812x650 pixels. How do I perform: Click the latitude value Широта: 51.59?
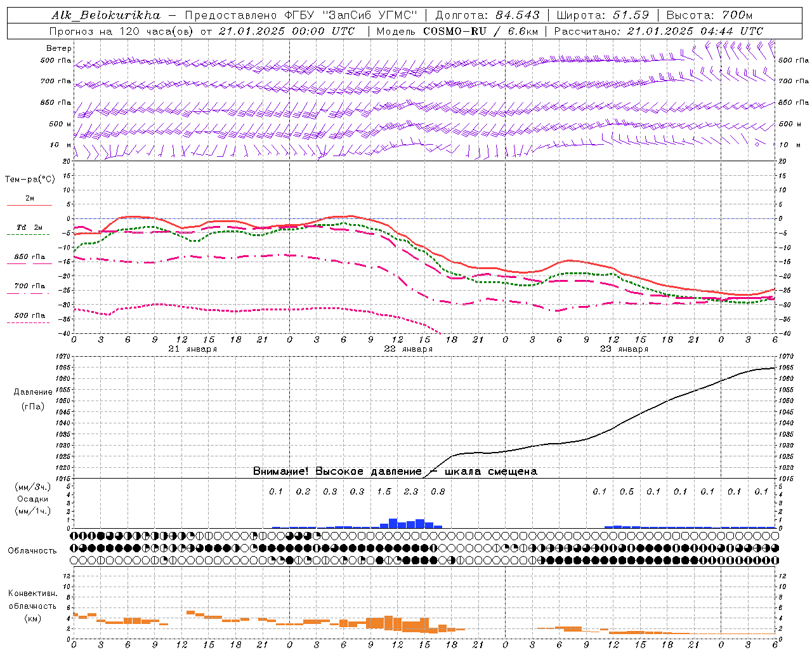pos(603,15)
